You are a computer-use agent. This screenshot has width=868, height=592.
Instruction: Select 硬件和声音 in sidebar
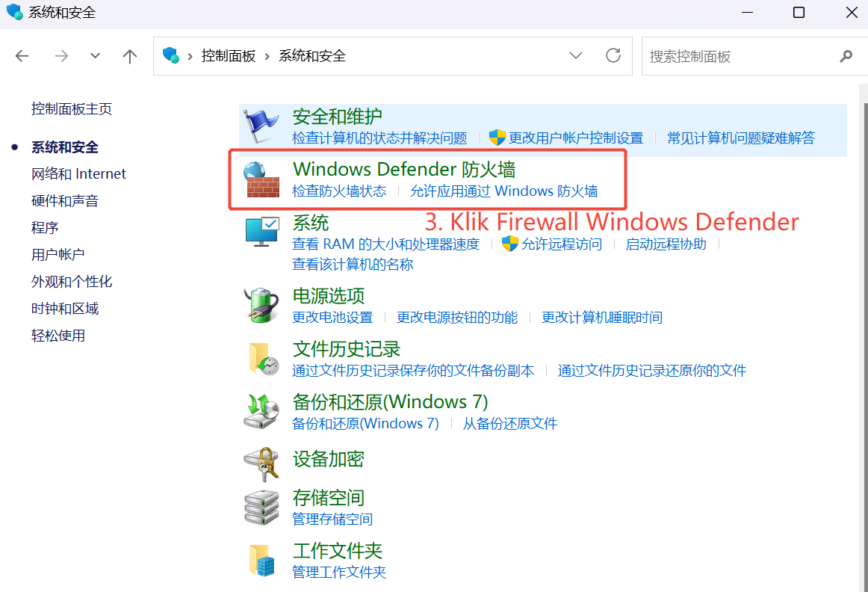(65, 200)
